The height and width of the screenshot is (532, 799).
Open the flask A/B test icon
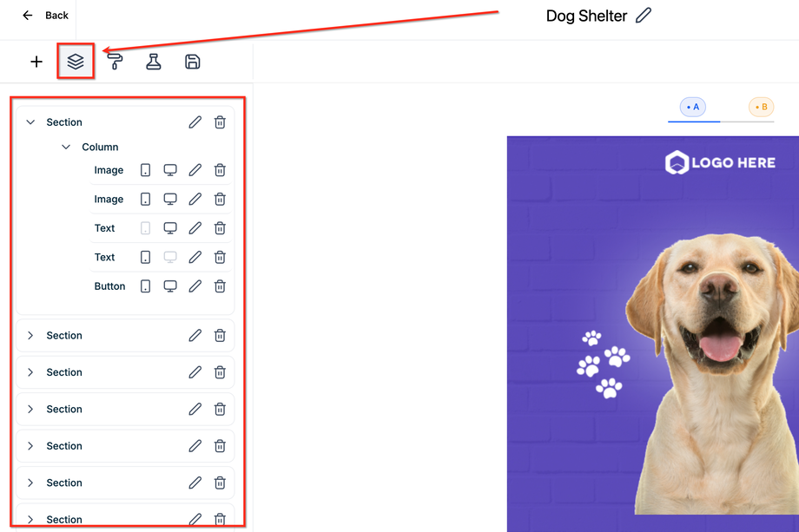pos(154,62)
